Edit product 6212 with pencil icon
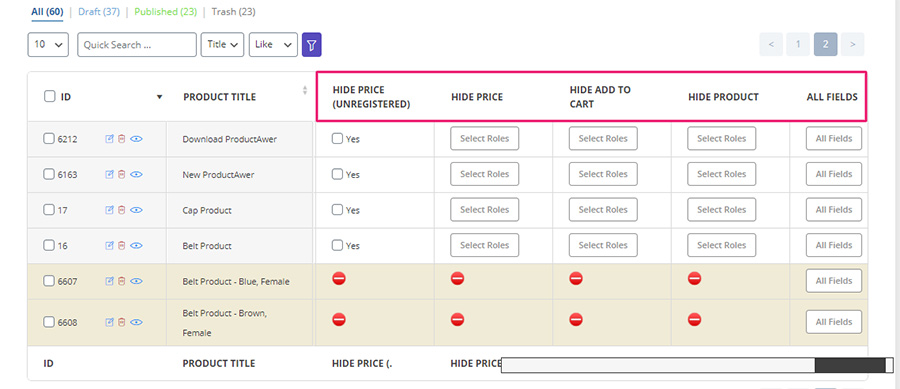 pyautogui.click(x=110, y=139)
